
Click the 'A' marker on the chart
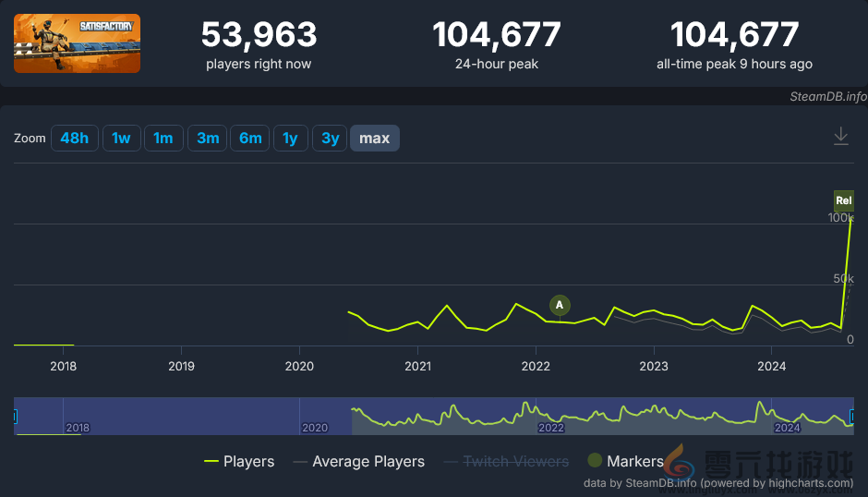pyautogui.click(x=559, y=305)
